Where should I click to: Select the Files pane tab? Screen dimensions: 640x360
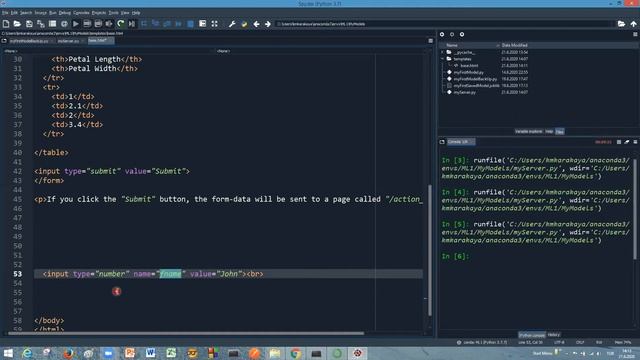click(560, 131)
